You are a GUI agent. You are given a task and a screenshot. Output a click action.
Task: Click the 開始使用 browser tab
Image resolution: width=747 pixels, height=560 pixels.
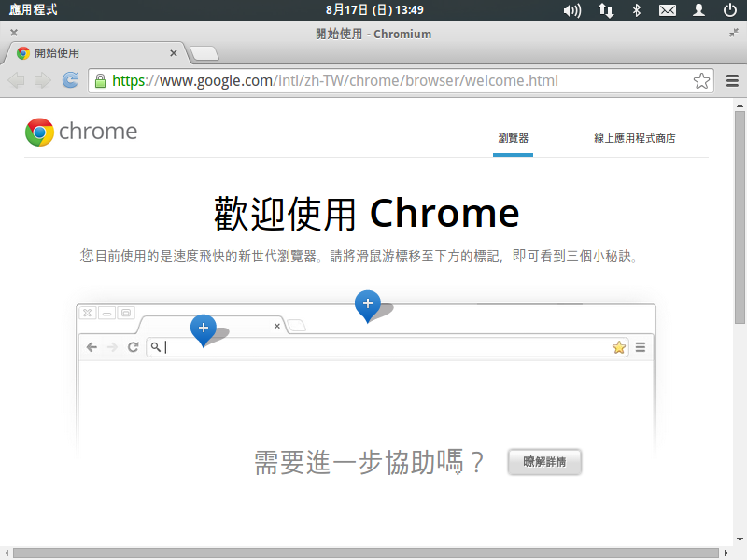(x=95, y=53)
